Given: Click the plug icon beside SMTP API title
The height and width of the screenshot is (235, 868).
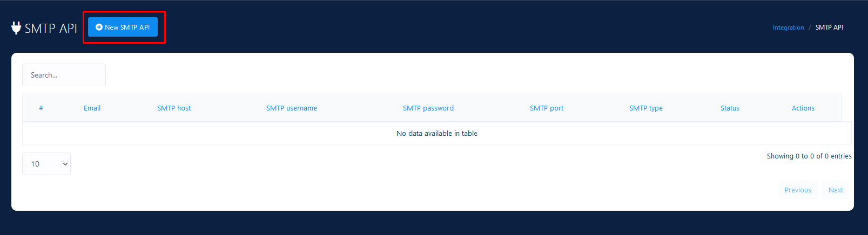Looking at the screenshot, I should click(16, 28).
